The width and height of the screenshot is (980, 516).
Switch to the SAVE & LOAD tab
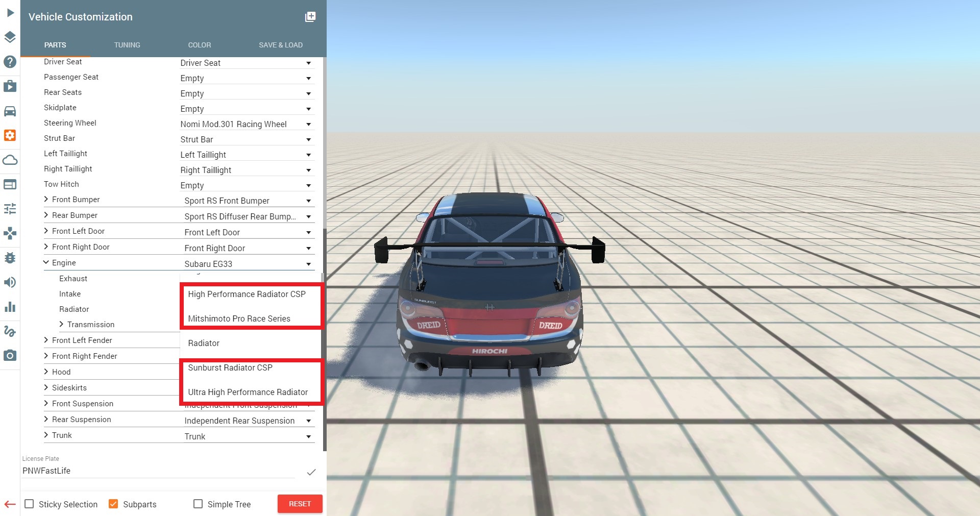(281, 45)
